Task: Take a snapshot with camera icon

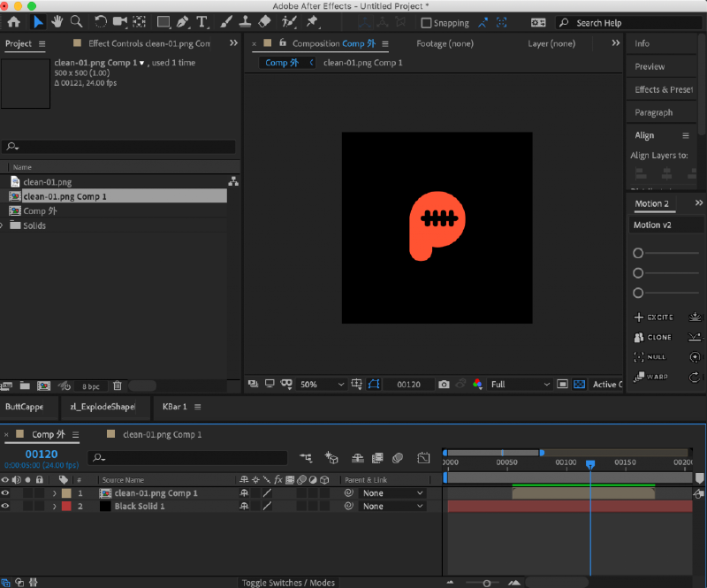Action: click(444, 385)
